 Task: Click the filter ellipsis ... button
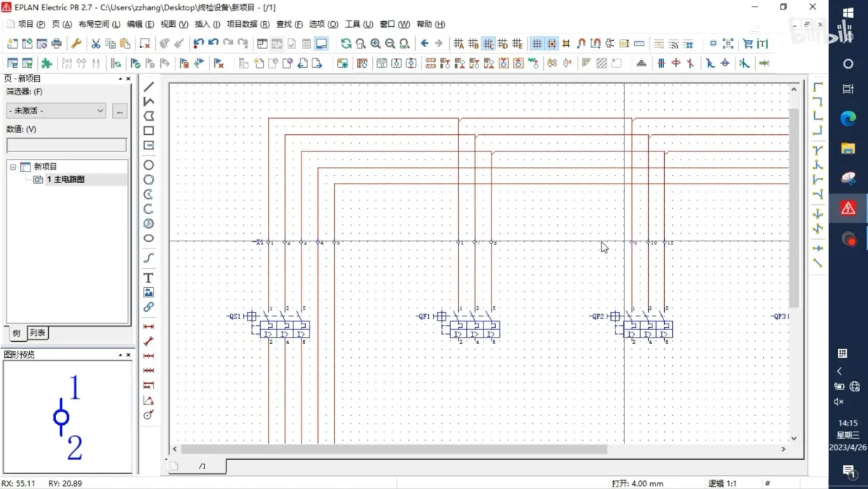(x=119, y=111)
